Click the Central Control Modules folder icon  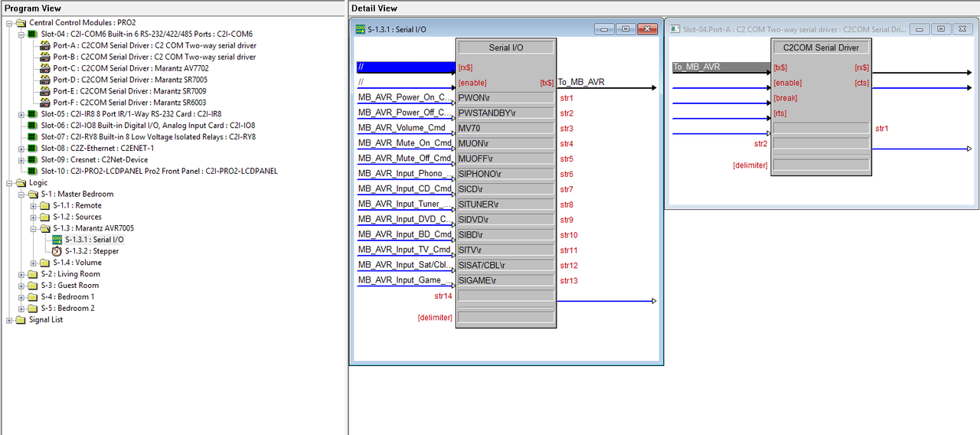pos(21,23)
